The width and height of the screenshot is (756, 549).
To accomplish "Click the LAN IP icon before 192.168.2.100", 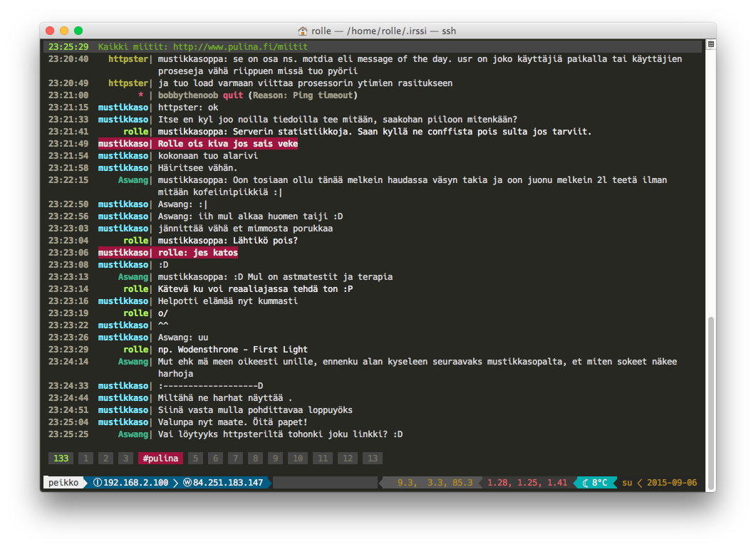I will [x=97, y=483].
